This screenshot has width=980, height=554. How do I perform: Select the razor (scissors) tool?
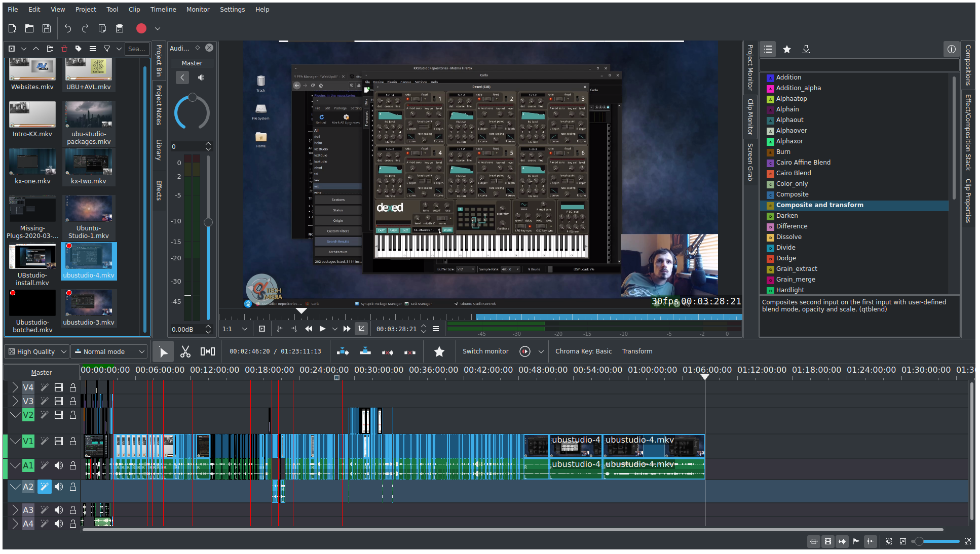(185, 351)
